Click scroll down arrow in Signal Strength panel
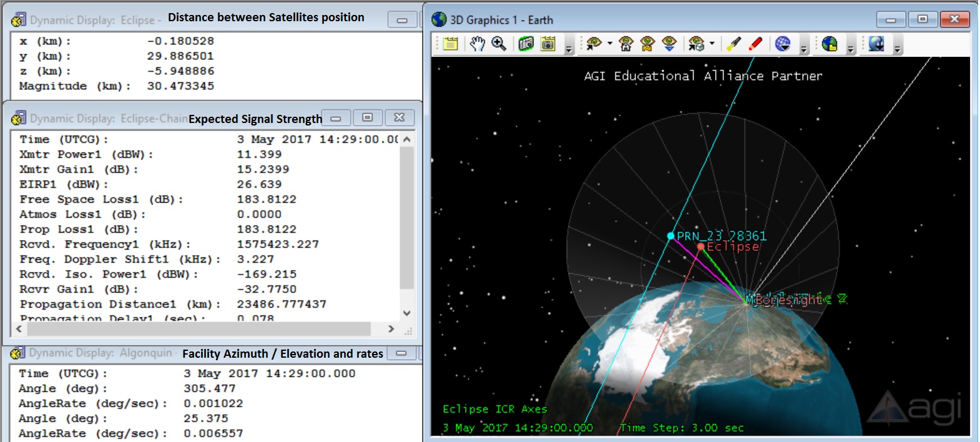The height and width of the screenshot is (442, 980). (407, 313)
